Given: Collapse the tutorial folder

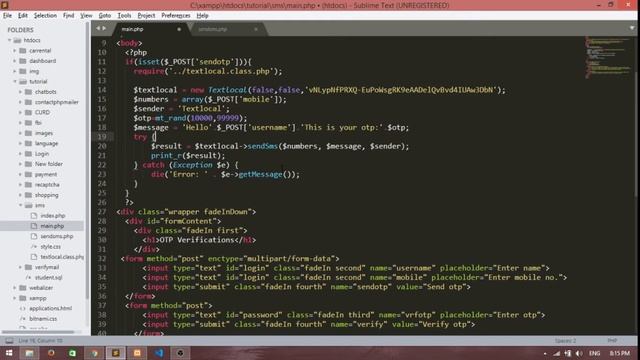Looking at the screenshot, I should (15, 81).
